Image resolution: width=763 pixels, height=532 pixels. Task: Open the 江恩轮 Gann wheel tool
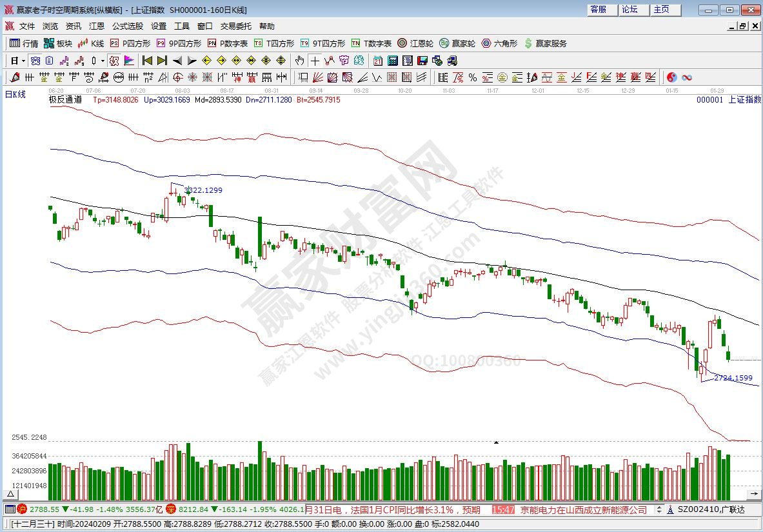tap(415, 43)
